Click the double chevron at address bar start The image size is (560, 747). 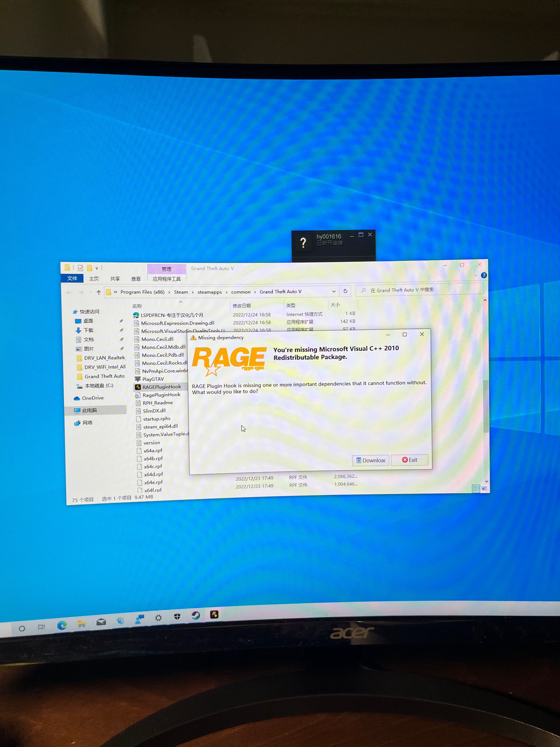point(115,292)
